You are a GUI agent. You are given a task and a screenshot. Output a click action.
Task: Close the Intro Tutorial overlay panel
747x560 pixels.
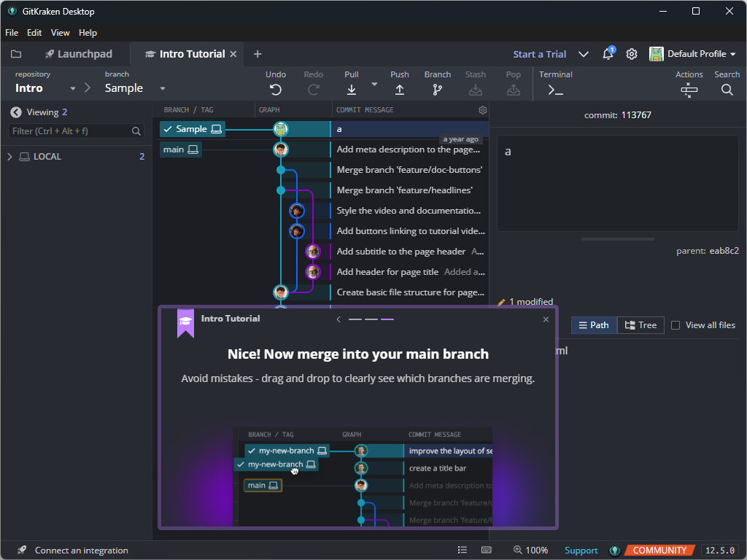pos(546,319)
